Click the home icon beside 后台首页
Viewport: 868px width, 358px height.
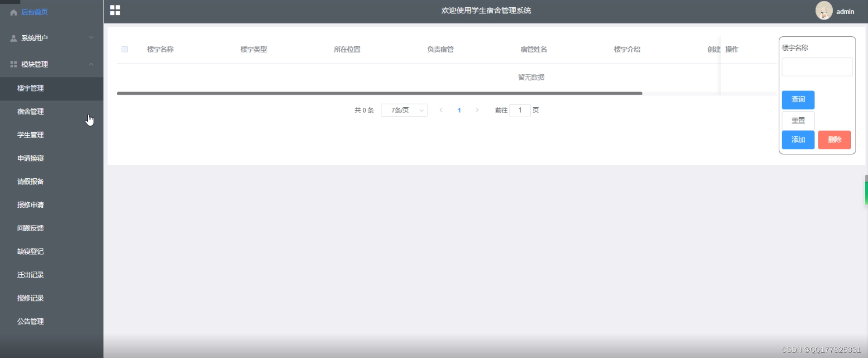(14, 12)
